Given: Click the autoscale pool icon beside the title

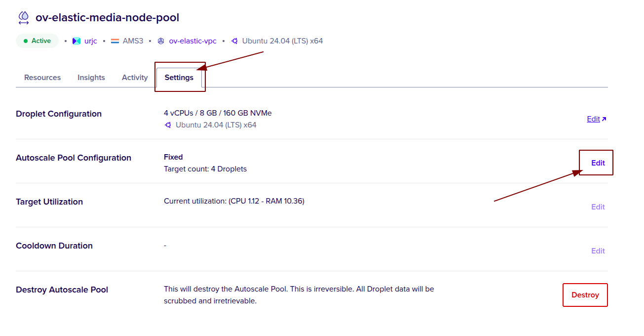Looking at the screenshot, I should [23, 17].
